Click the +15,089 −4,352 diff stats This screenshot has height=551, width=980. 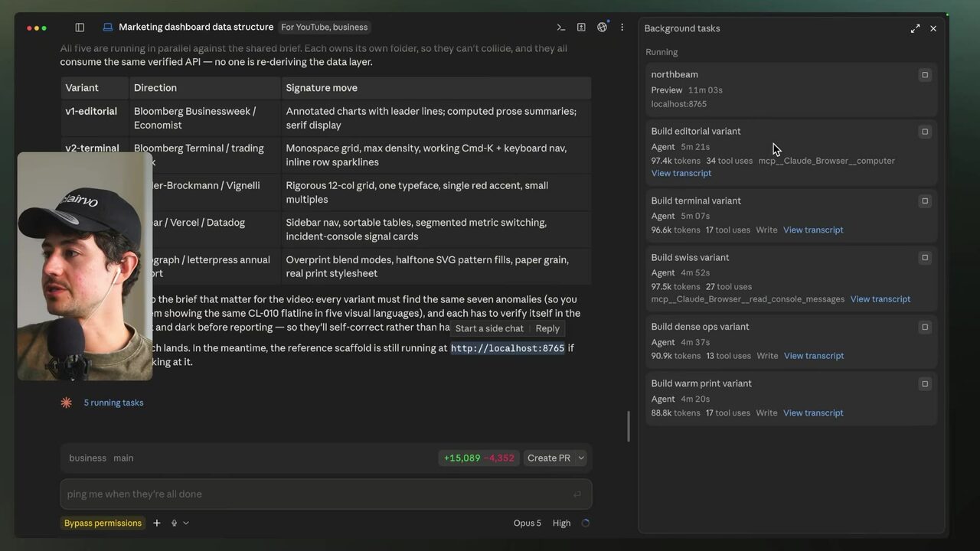pyautogui.click(x=479, y=458)
